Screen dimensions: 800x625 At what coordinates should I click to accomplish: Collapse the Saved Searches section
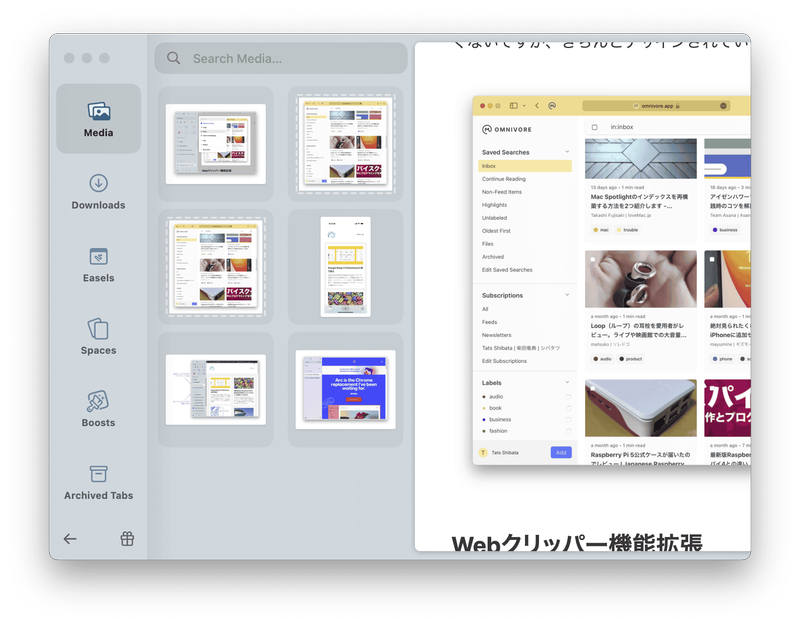567,152
